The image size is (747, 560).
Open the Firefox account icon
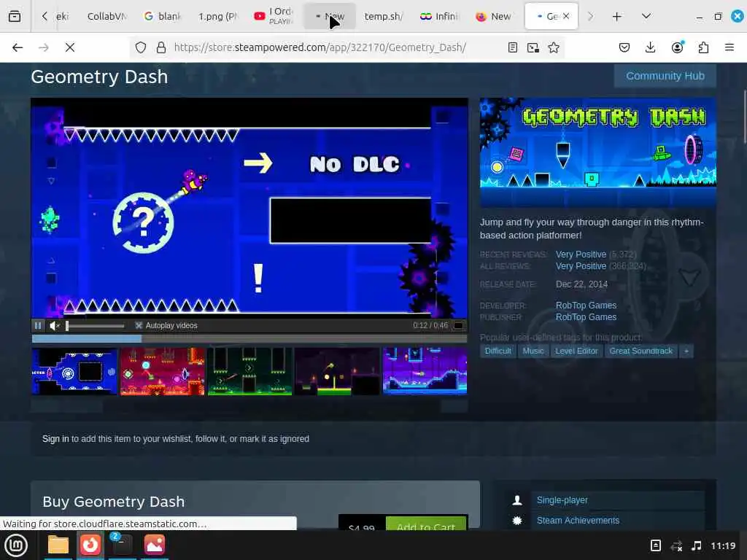tap(677, 47)
